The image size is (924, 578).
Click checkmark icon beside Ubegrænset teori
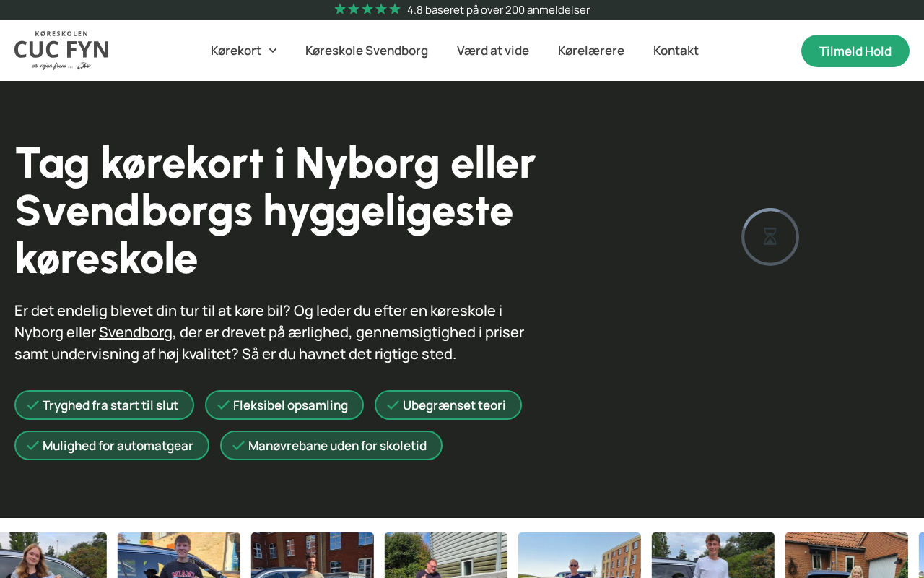click(x=393, y=405)
